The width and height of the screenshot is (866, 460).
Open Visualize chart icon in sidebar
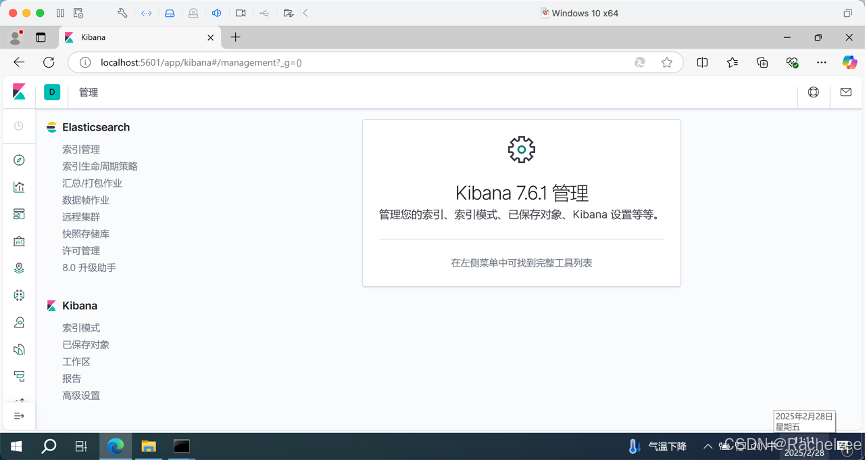[x=19, y=187]
